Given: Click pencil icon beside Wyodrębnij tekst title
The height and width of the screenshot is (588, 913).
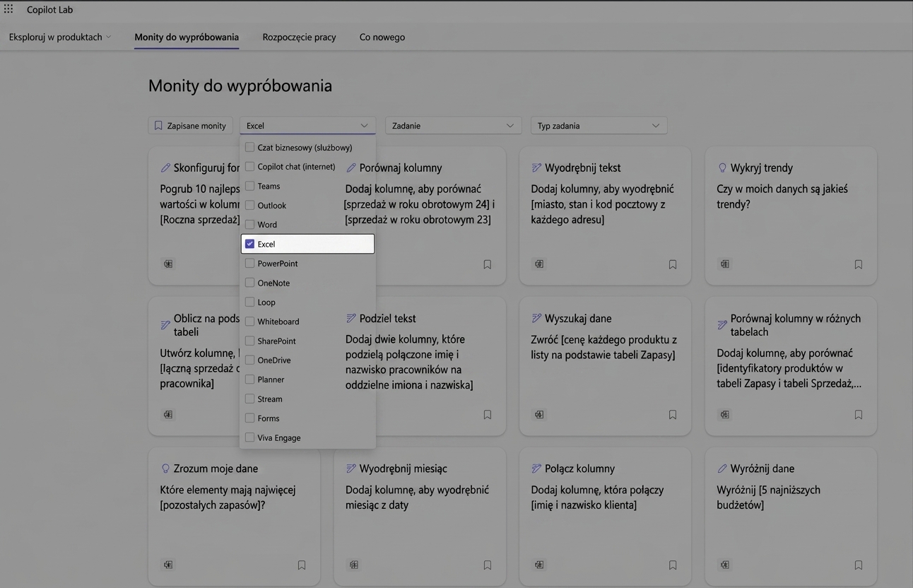Looking at the screenshot, I should pyautogui.click(x=536, y=167).
